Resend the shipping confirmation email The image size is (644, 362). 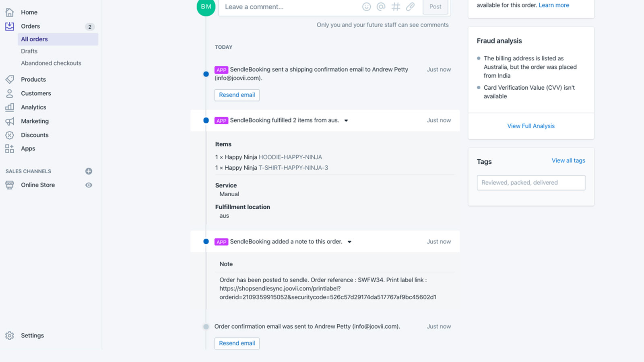(237, 95)
